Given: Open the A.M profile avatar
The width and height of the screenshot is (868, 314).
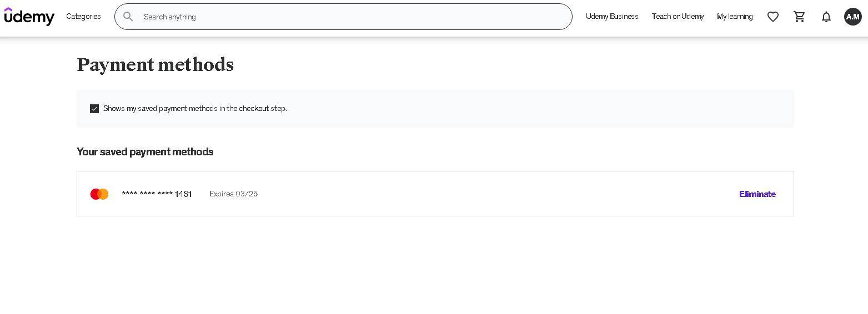Looking at the screenshot, I should click(852, 17).
